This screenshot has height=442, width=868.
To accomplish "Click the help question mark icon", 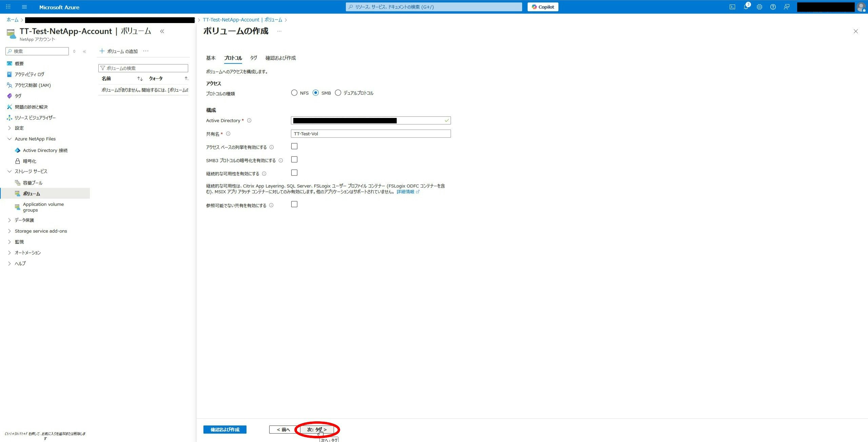I will point(773,7).
